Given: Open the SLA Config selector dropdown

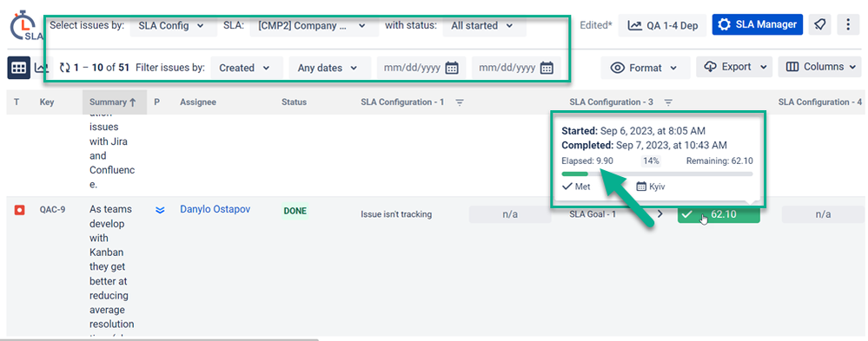Looking at the screenshot, I should tap(173, 25).
